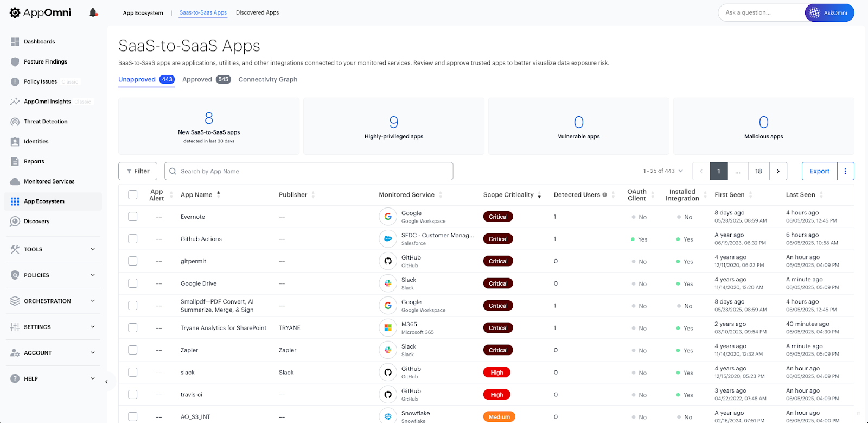The image size is (868, 423).
Task: Select App Ecosystem in sidebar
Action: (x=53, y=201)
